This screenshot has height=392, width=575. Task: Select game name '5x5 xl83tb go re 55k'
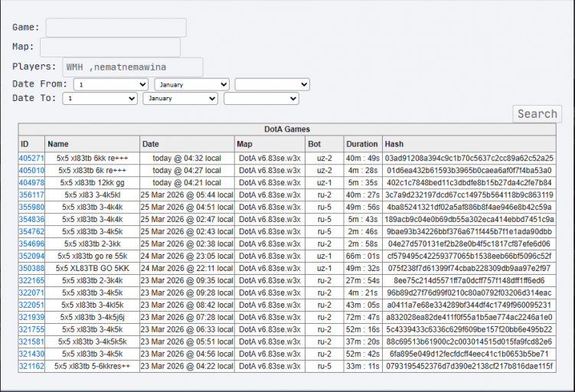pyautogui.click(x=92, y=256)
